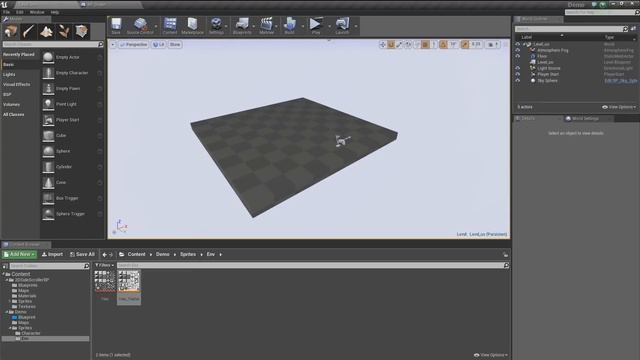
Task: Select the Landscape mode icon
Action: (46, 31)
